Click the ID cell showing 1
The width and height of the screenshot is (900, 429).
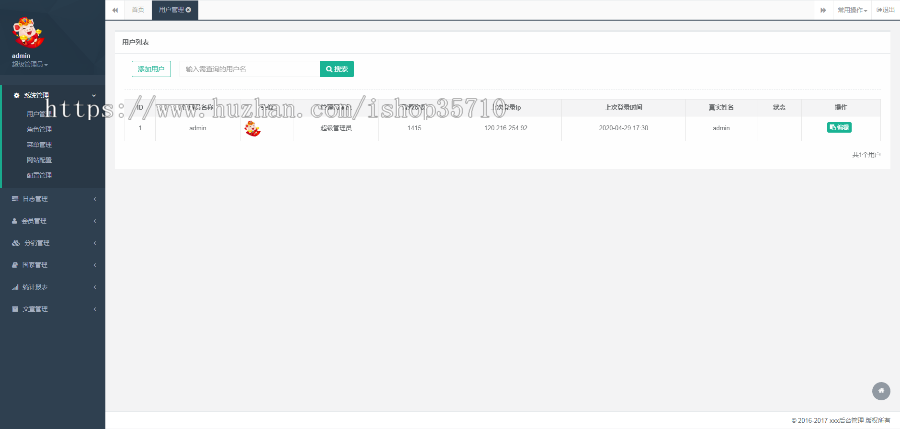[x=140, y=128]
